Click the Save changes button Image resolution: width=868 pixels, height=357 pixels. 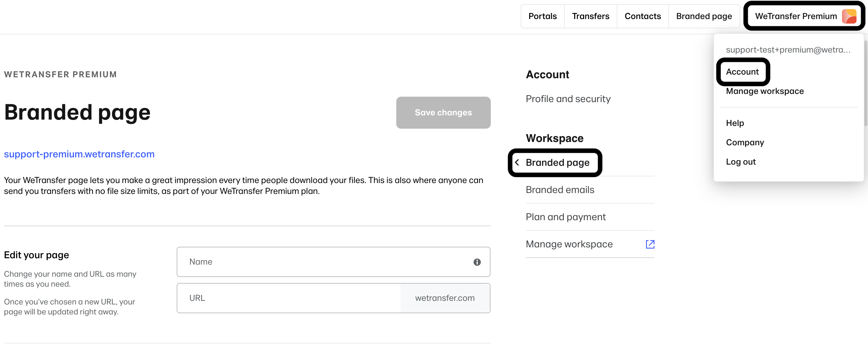point(443,113)
